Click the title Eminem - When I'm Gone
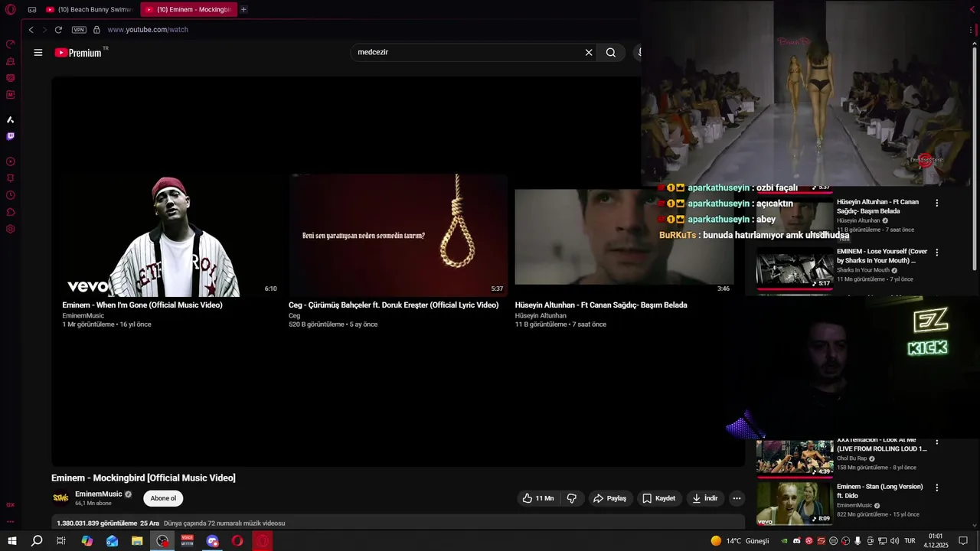The image size is (980, 551). coord(142,305)
